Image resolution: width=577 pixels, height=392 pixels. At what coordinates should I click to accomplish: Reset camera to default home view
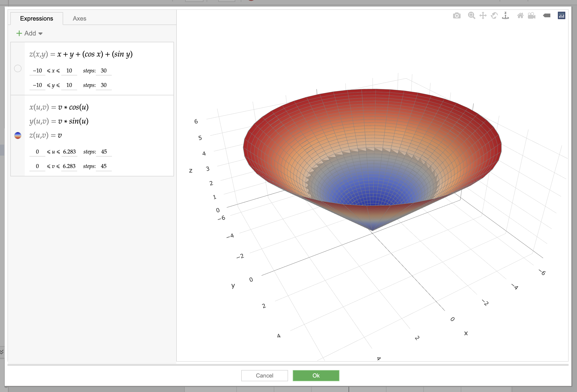[520, 16]
